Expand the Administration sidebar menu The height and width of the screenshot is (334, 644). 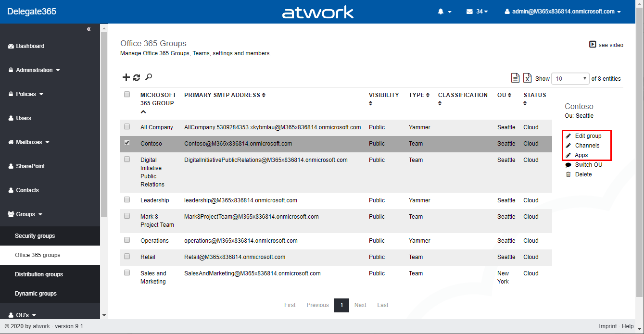point(34,70)
